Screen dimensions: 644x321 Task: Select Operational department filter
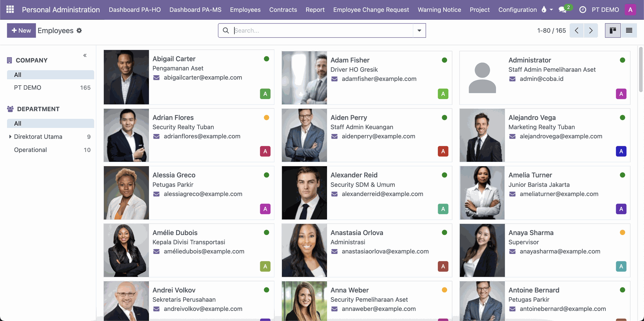[x=31, y=150]
